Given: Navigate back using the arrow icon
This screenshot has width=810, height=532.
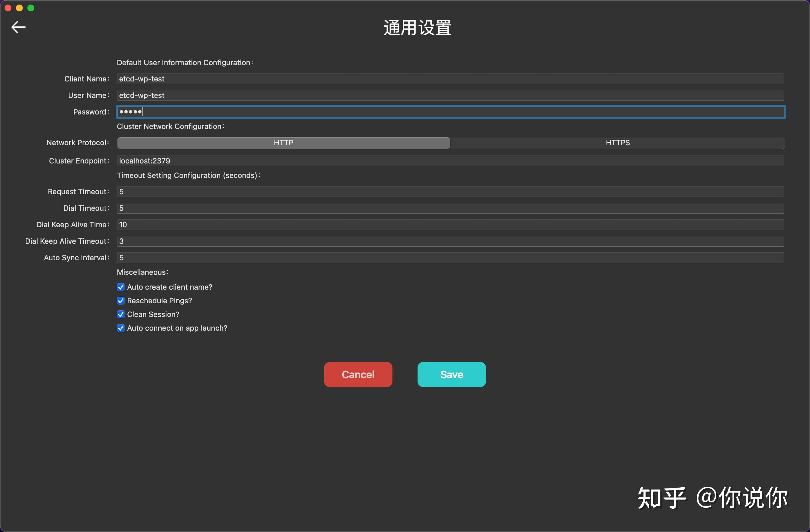Looking at the screenshot, I should (x=18, y=27).
